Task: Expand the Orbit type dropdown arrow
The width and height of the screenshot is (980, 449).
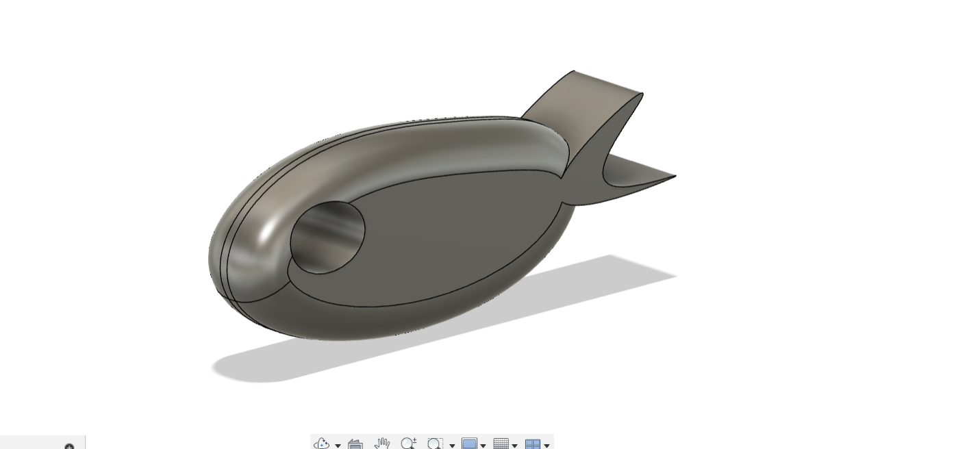Action: click(338, 446)
